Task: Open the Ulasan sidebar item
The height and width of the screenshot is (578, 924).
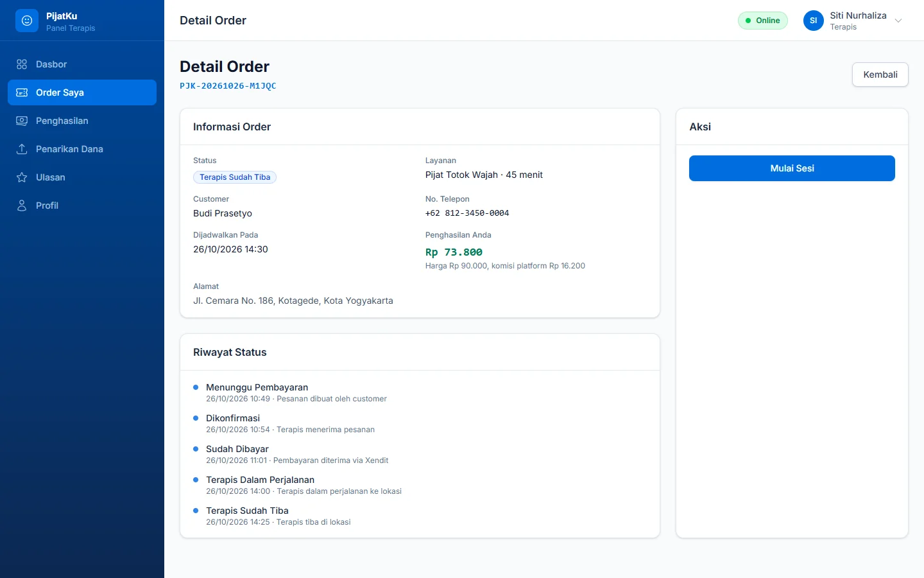Action: (x=82, y=177)
